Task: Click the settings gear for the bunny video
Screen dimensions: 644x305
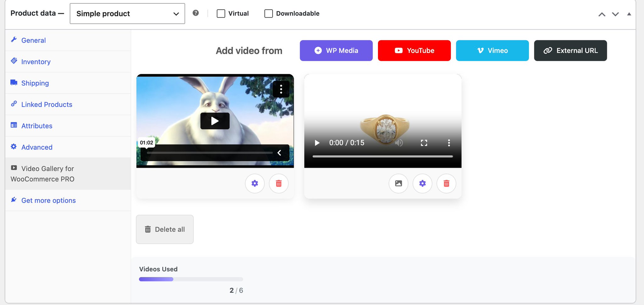Action: [255, 184]
